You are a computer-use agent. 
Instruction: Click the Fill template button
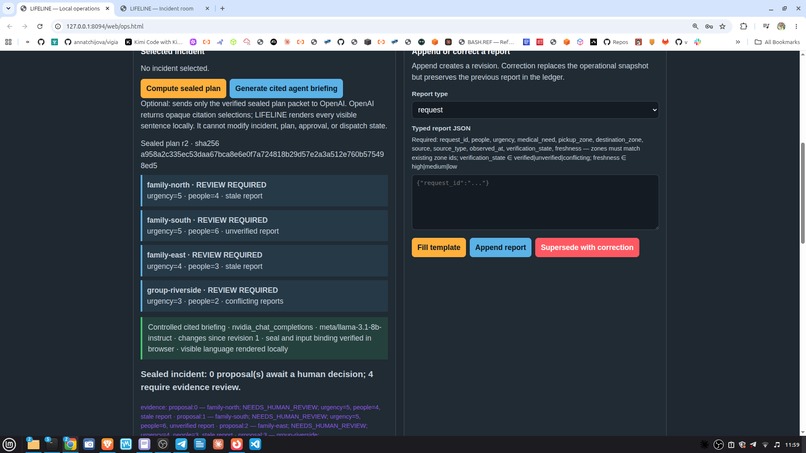click(x=438, y=247)
